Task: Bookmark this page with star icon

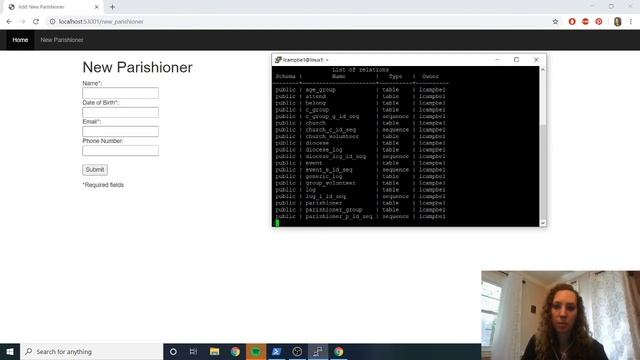Action: coord(555,22)
